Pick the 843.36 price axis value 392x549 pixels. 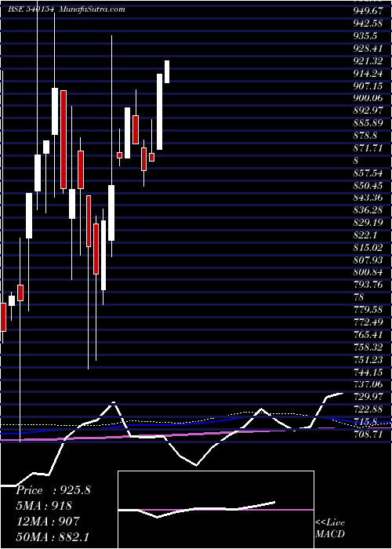[368, 198]
